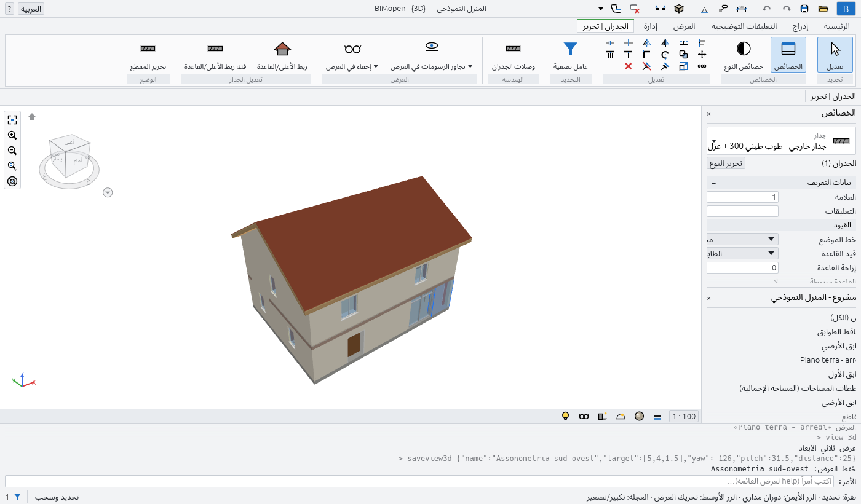
Task: Click the Type Properties half-circle icon
Action: click(x=744, y=49)
